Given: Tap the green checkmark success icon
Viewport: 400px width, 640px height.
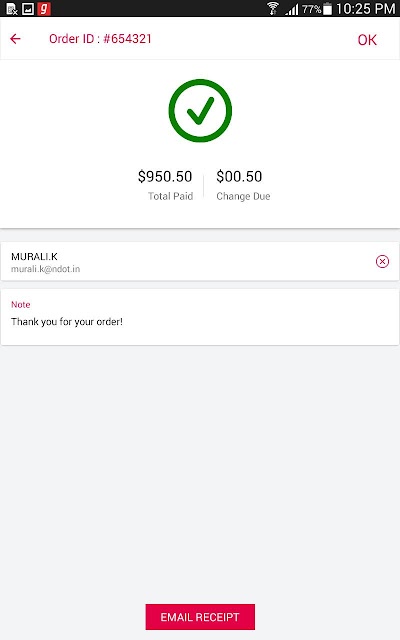Looking at the screenshot, I should coord(200,111).
